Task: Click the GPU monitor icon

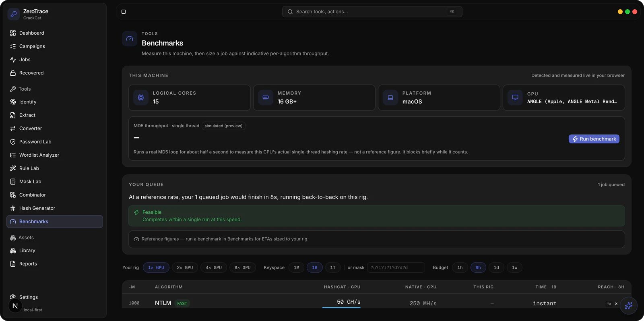Action: [x=515, y=97]
